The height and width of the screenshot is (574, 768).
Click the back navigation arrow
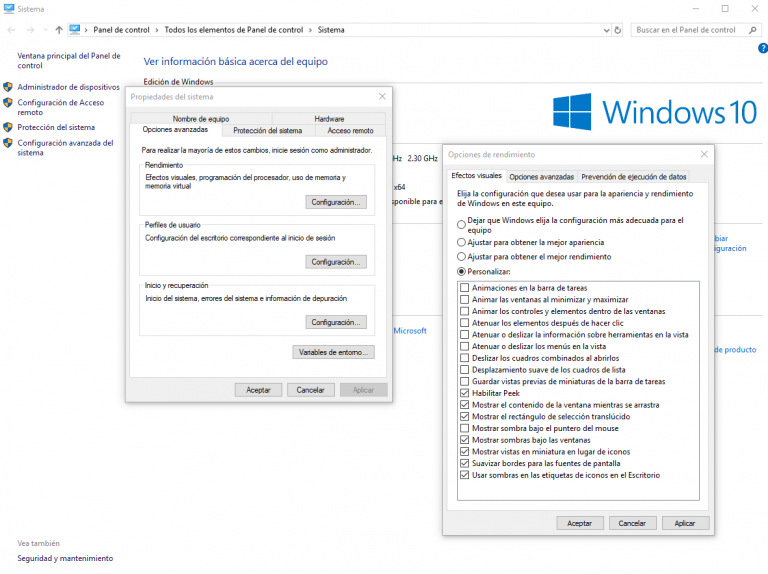click(12, 30)
